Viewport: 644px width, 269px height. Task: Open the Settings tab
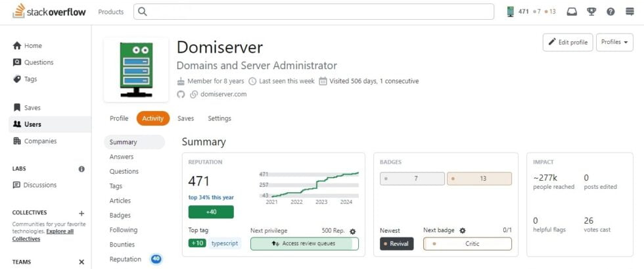coord(219,118)
